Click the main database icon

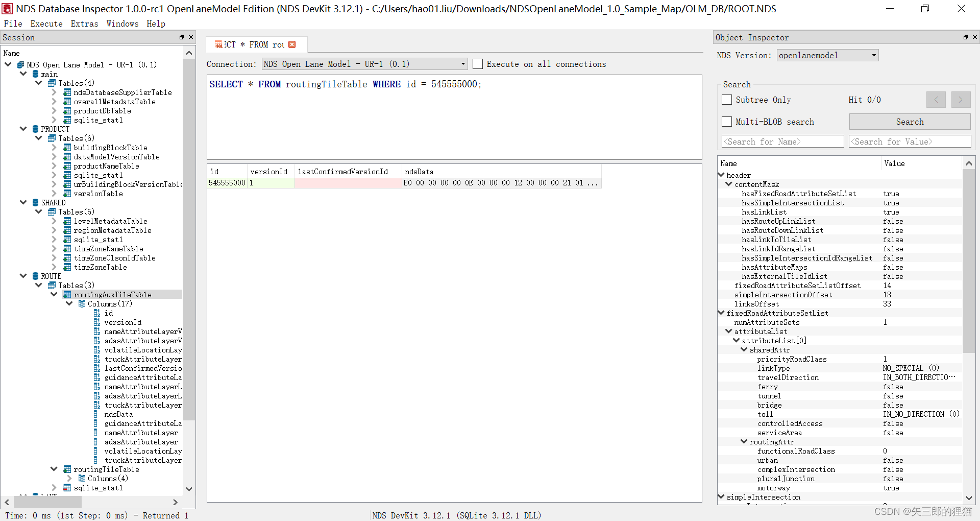click(36, 74)
